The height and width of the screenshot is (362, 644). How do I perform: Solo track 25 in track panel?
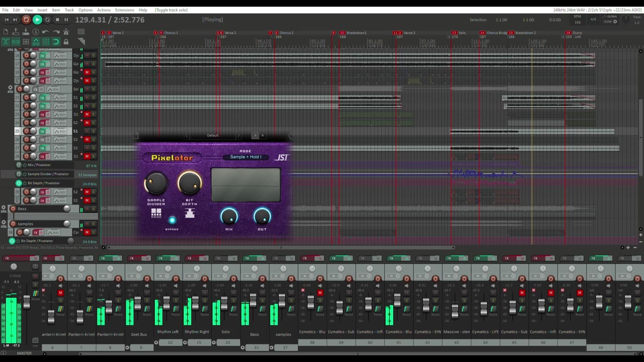[x=93, y=131]
